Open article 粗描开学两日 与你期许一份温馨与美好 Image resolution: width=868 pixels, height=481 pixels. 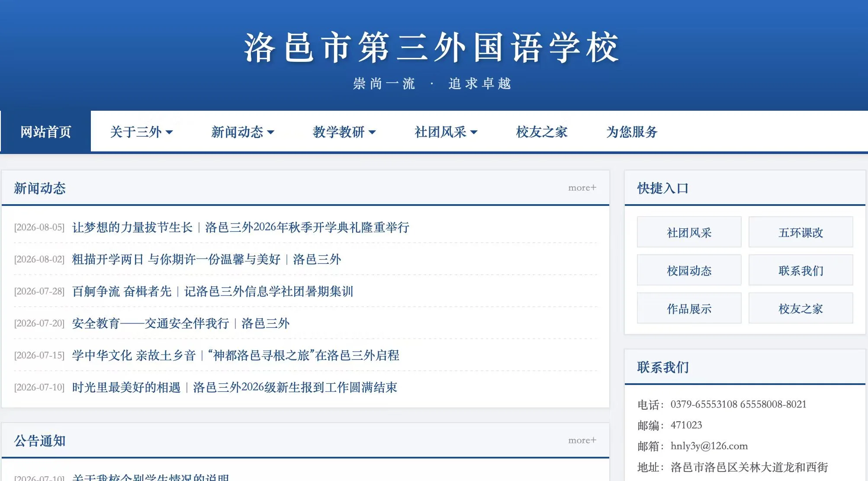[206, 259]
